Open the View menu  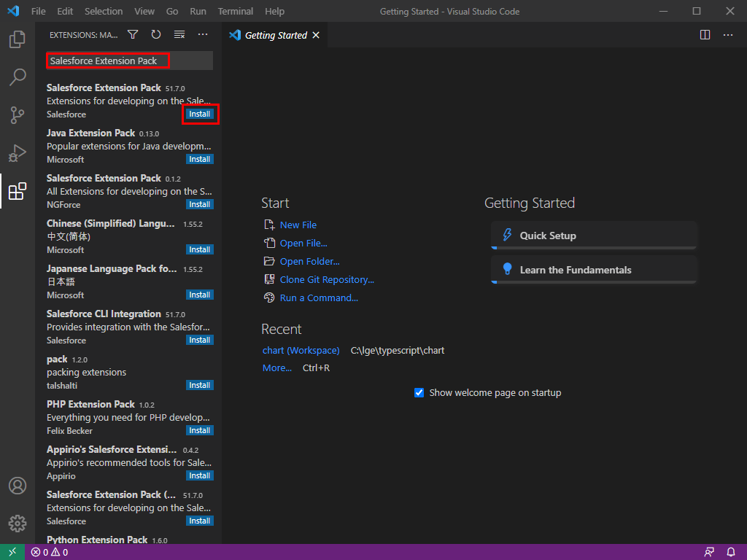tap(144, 12)
